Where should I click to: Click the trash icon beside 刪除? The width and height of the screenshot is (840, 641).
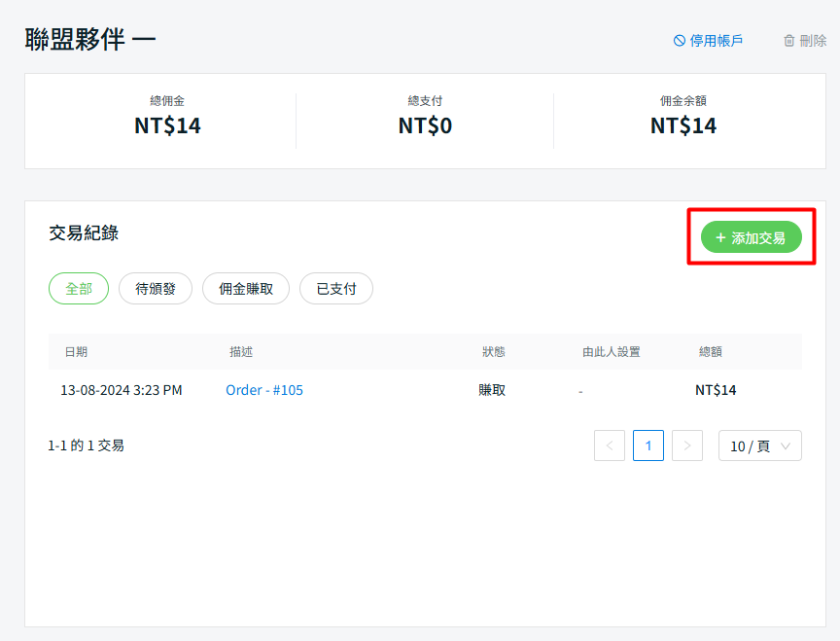coord(789,41)
